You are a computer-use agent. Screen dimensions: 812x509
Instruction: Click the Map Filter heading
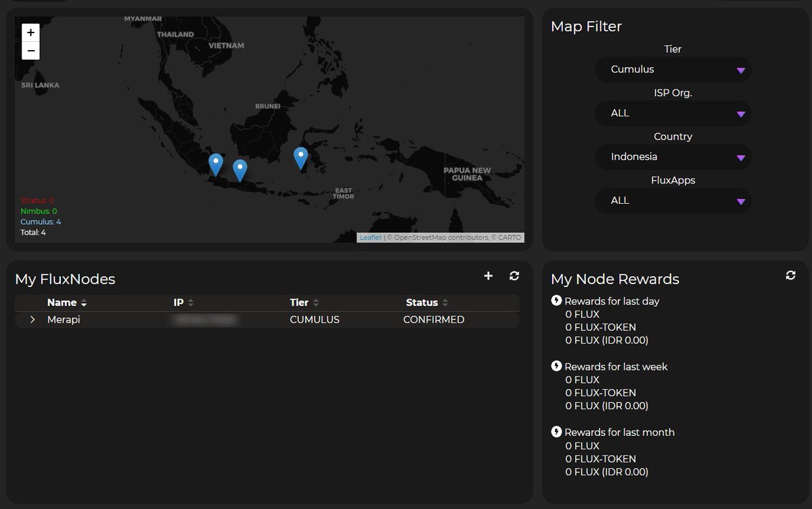[x=586, y=26]
